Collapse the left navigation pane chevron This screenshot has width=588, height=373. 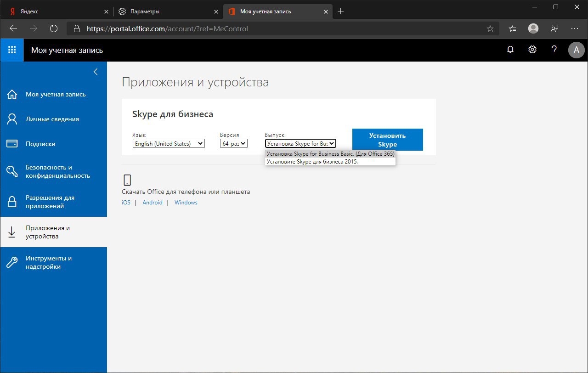click(x=96, y=72)
